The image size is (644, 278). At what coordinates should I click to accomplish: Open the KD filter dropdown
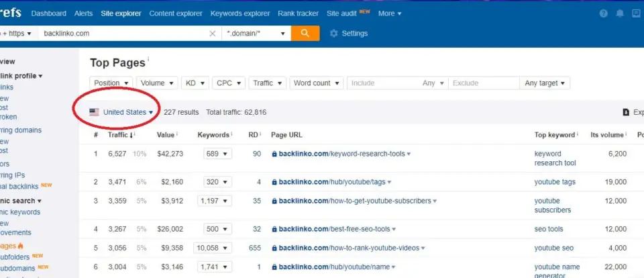(x=195, y=83)
